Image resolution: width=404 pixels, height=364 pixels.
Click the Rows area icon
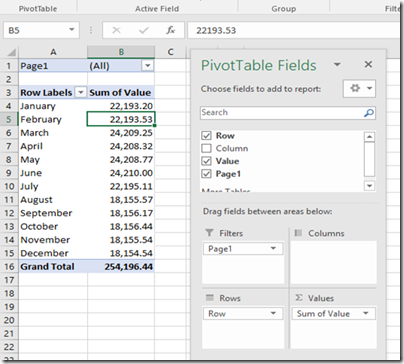pyautogui.click(x=209, y=298)
